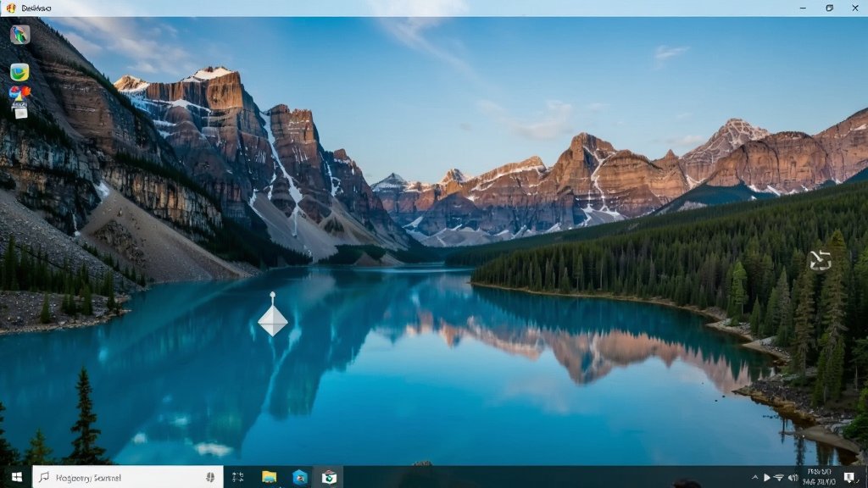This screenshot has height=488, width=868.
Task: Open the blue hexagon app on the taskbar
Action: pyautogui.click(x=299, y=477)
